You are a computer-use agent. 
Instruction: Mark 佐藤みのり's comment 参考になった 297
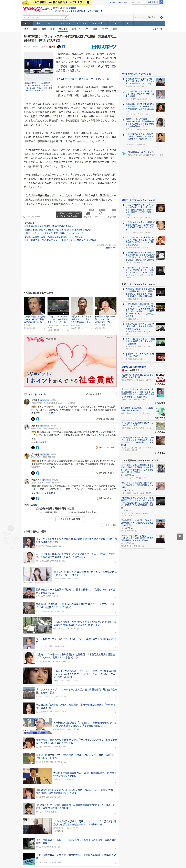coord(105,498)
